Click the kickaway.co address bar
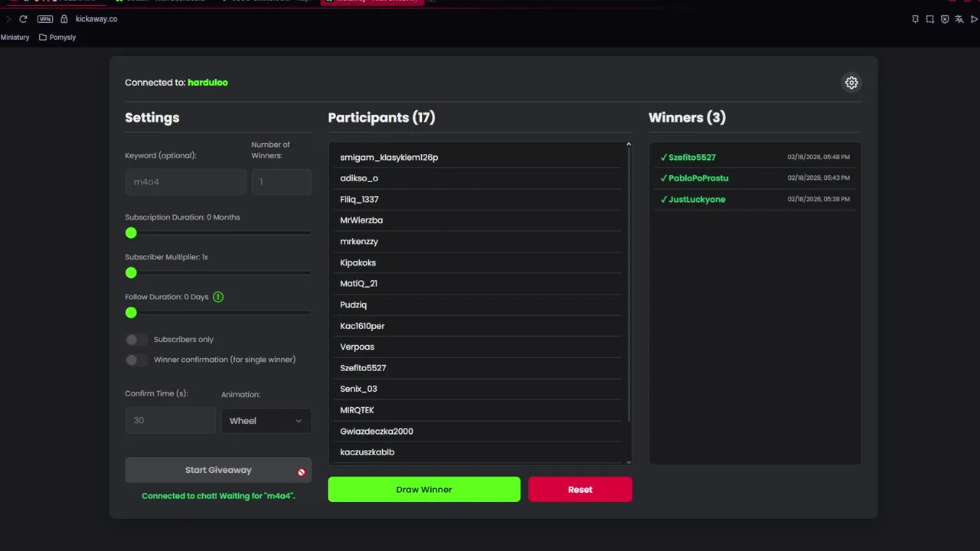Image resolution: width=980 pixels, height=551 pixels. tap(96, 19)
